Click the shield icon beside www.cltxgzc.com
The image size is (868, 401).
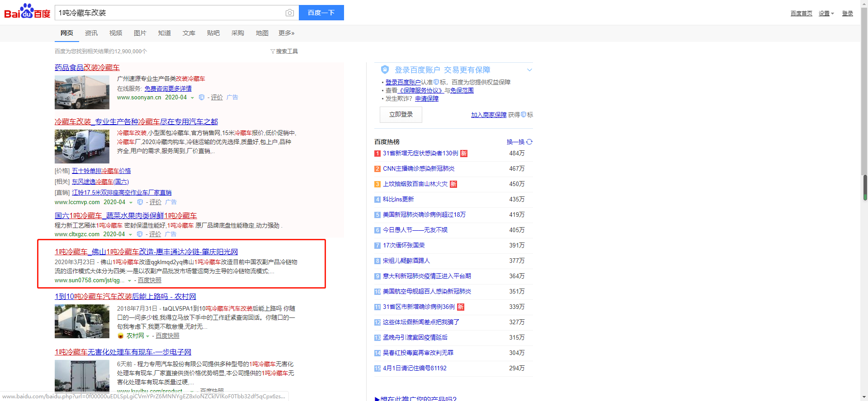coord(140,234)
